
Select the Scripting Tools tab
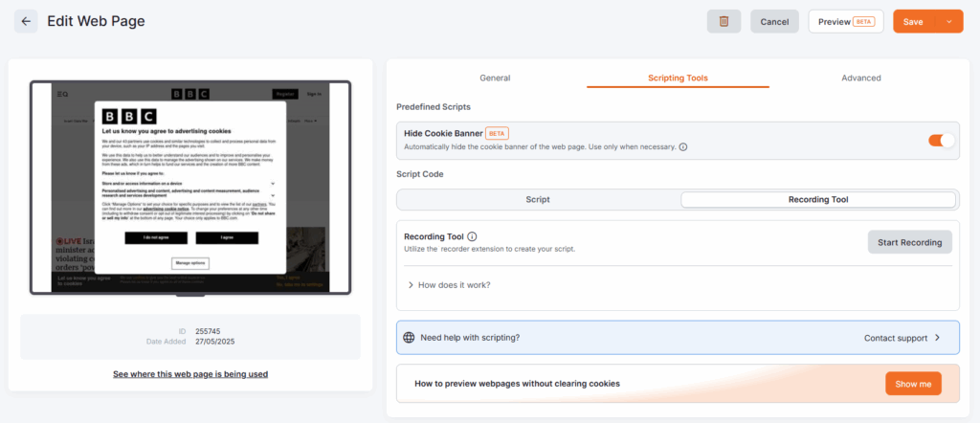pyautogui.click(x=679, y=78)
